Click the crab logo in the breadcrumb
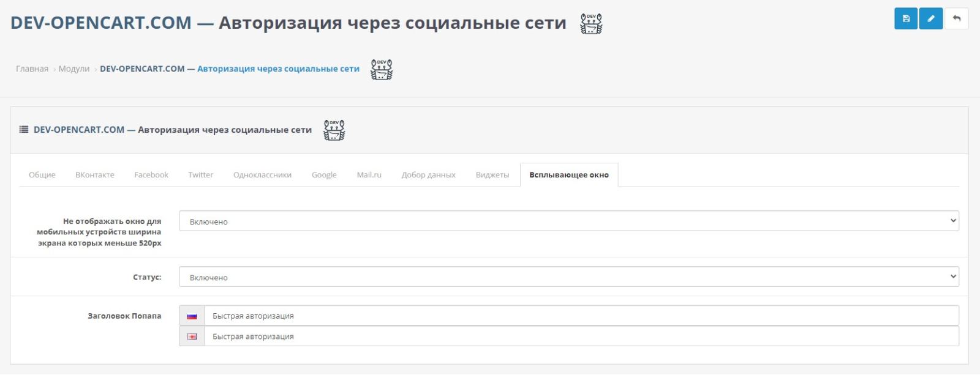Screen dimensions: 980x375 [x=382, y=69]
